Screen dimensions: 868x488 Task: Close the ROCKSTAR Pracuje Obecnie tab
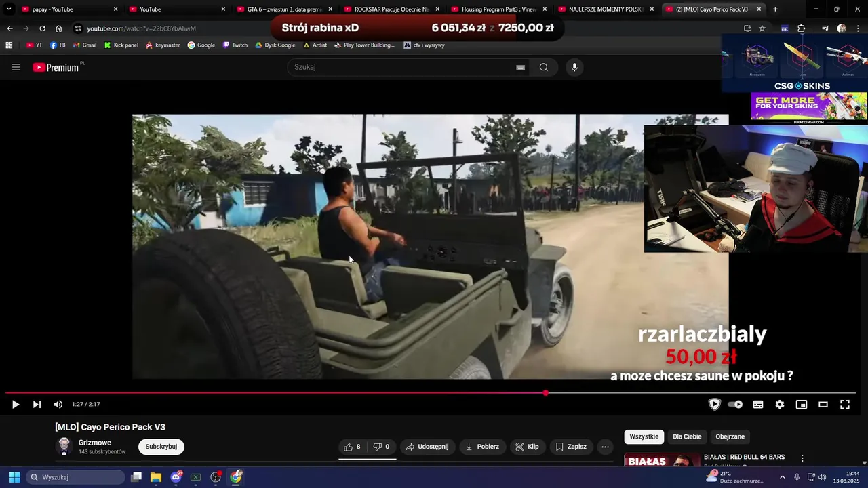point(437,9)
